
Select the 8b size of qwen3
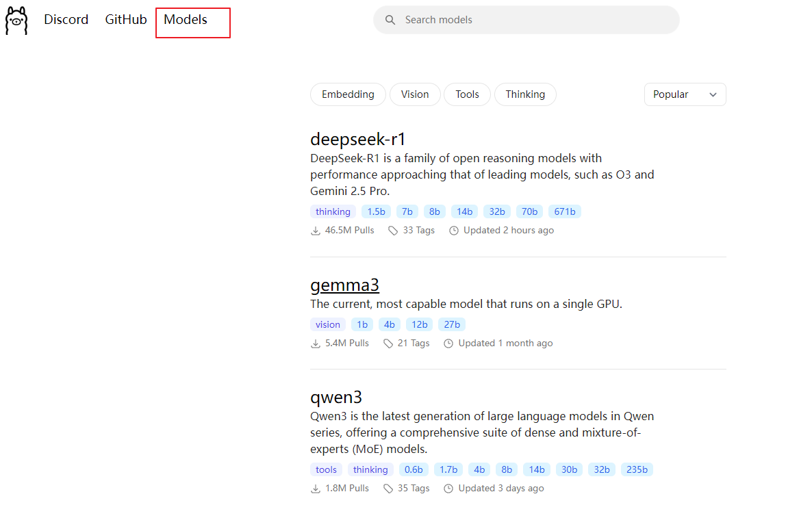point(507,470)
